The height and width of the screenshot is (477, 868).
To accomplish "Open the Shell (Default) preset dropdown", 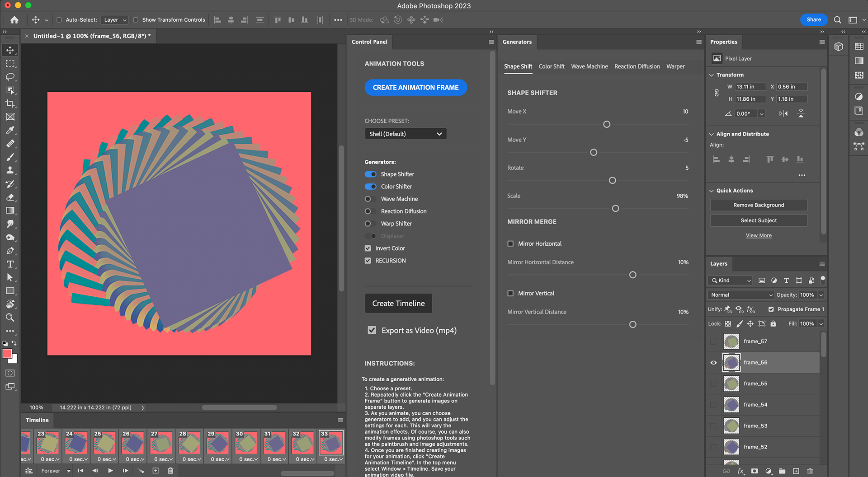I will click(406, 134).
